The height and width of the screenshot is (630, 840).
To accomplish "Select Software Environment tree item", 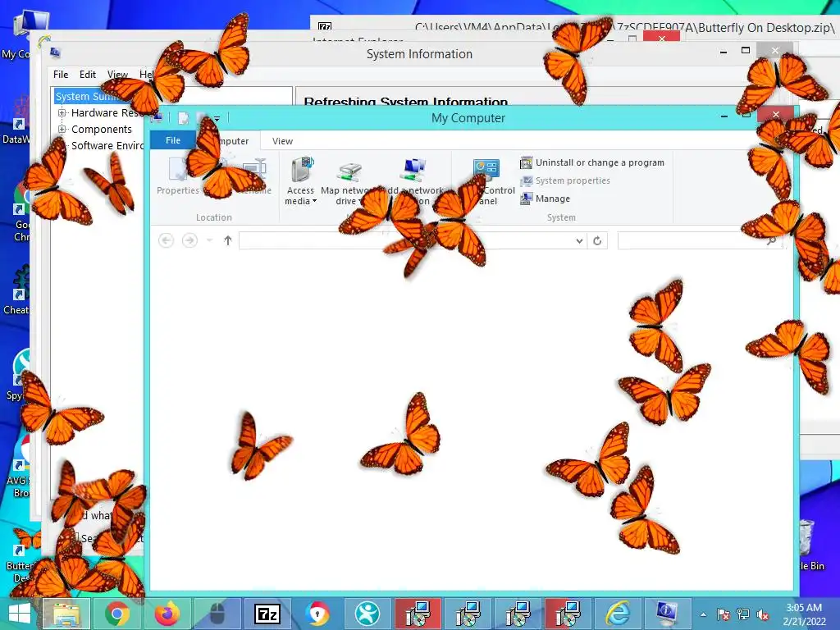I will [x=107, y=146].
